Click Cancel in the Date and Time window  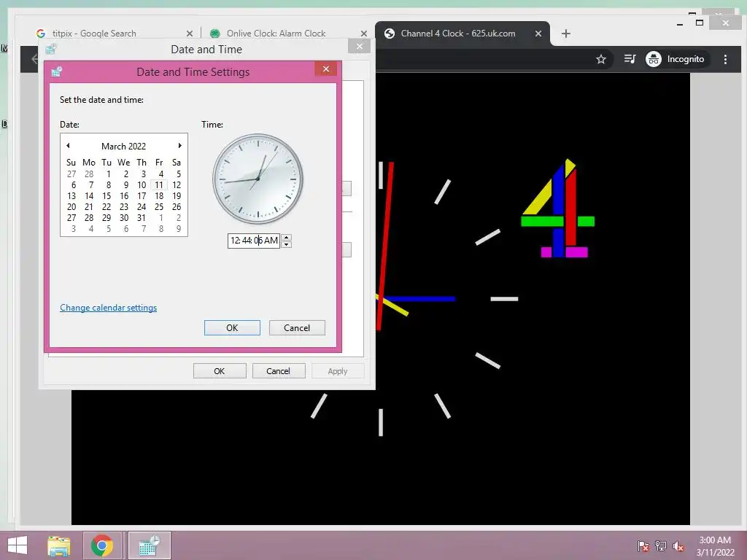(278, 371)
